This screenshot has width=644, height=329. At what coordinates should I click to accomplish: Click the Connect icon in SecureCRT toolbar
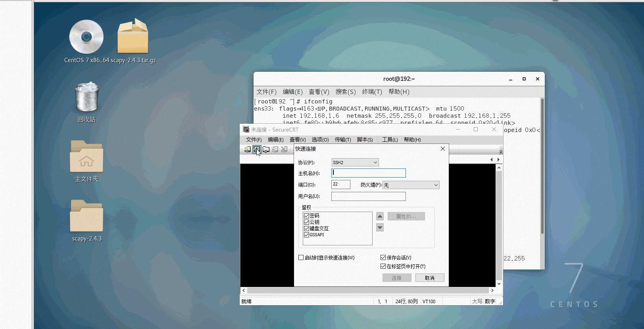(x=248, y=149)
